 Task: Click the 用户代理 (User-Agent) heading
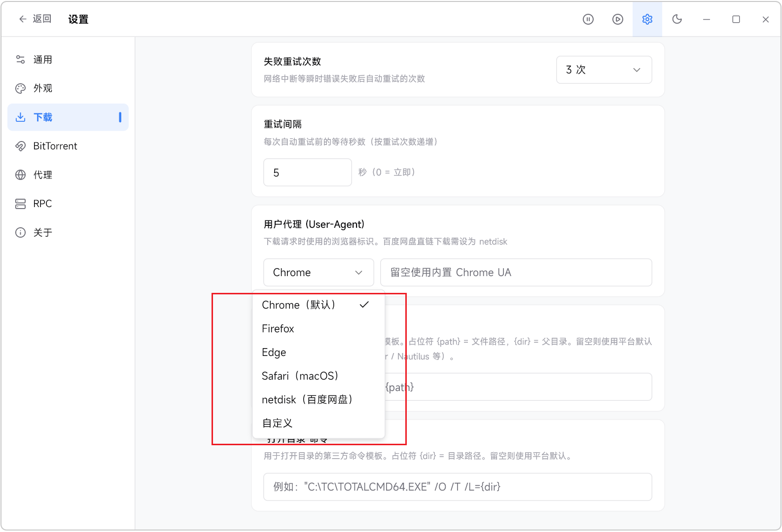tap(314, 224)
